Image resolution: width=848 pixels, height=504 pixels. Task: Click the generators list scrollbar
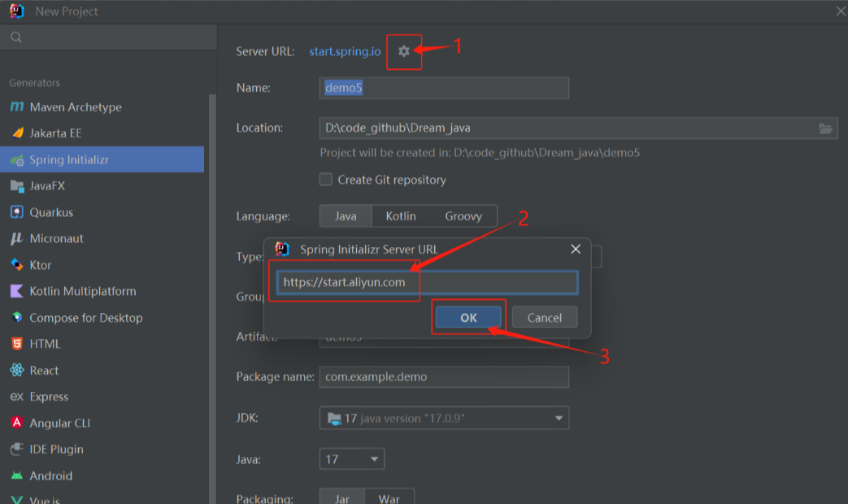click(212, 298)
